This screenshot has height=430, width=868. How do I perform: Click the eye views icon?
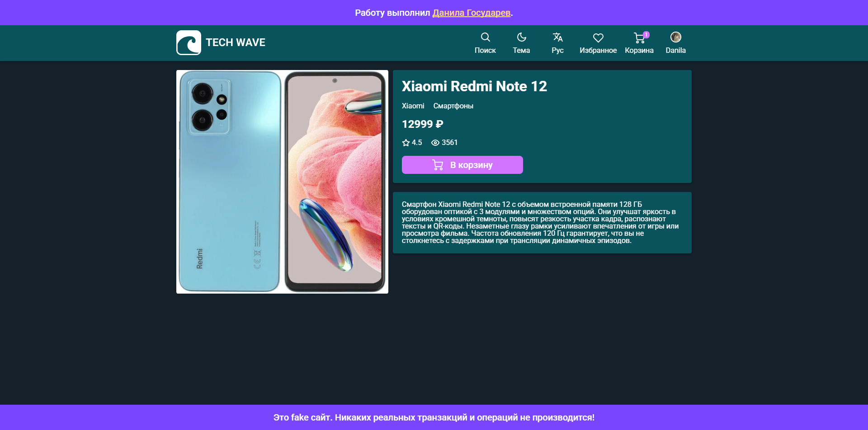click(x=435, y=143)
